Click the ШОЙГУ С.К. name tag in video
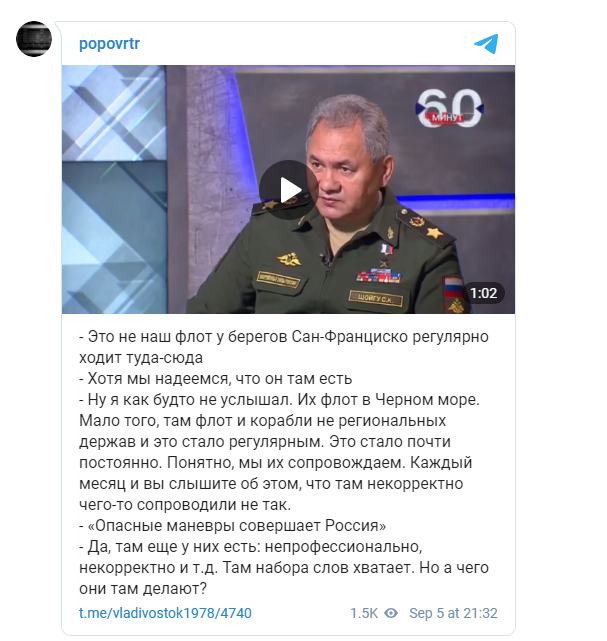The width and height of the screenshot is (607, 641). click(376, 298)
